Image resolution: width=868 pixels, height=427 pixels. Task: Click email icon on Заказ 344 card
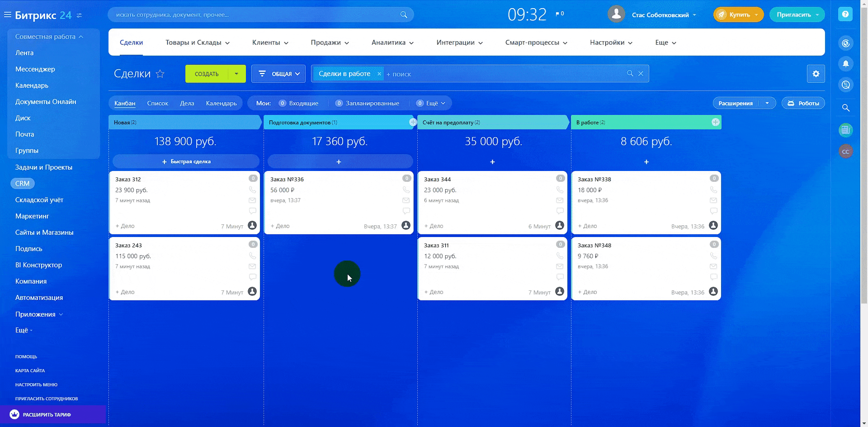[560, 200]
